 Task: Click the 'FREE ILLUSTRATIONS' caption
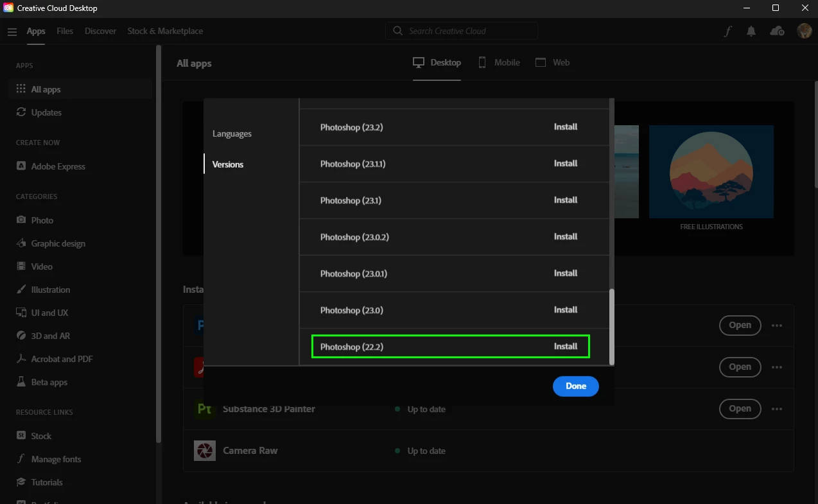coord(711,227)
